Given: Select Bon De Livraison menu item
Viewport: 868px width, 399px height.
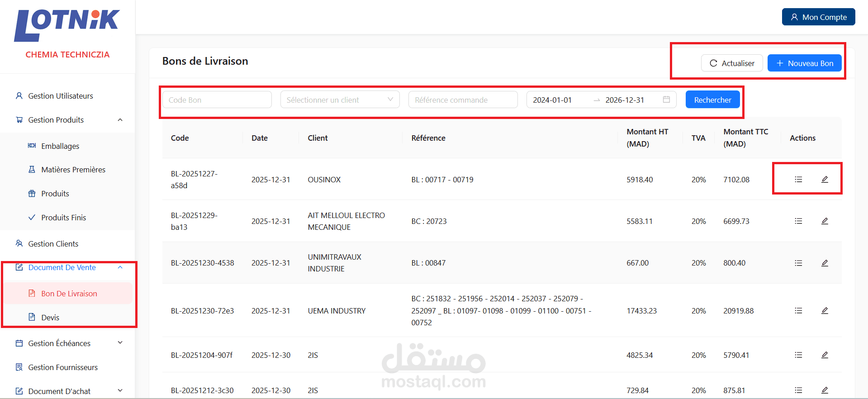Looking at the screenshot, I should click(67, 294).
